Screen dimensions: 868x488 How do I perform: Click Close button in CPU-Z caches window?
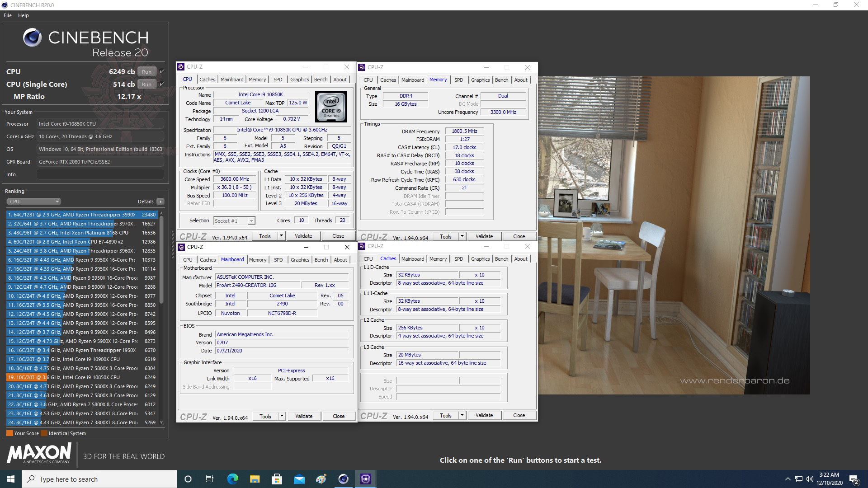click(518, 415)
